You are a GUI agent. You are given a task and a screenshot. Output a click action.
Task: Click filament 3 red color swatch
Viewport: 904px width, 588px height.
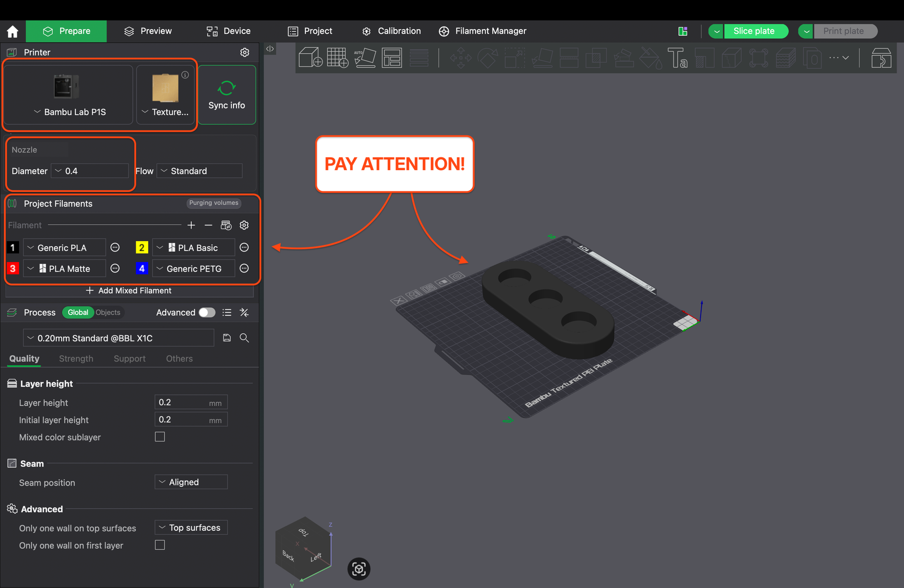pyautogui.click(x=13, y=269)
